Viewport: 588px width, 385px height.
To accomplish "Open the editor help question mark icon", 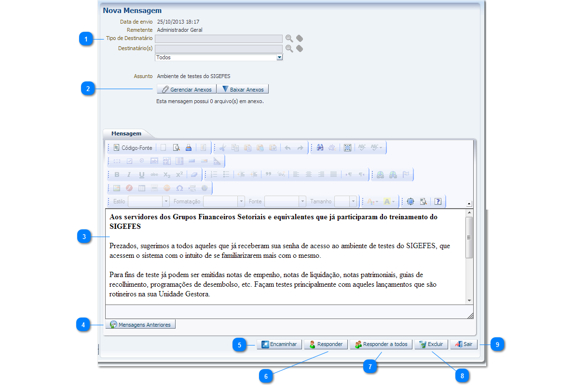I will point(438,201).
